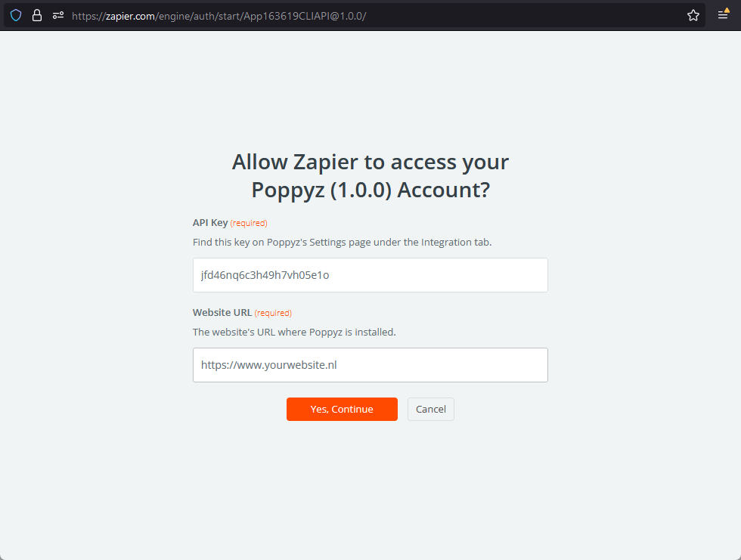The width and height of the screenshot is (741, 560).
Task: Click the Website URL field label
Action: coord(222,312)
